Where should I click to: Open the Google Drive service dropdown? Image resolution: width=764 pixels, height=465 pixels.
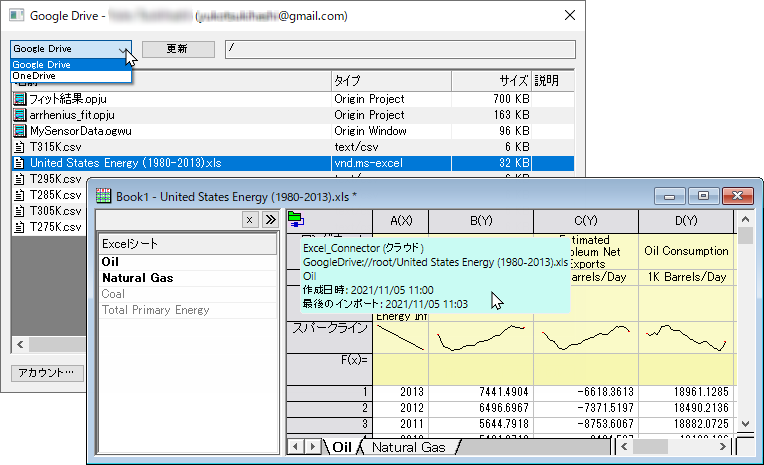(x=71, y=49)
